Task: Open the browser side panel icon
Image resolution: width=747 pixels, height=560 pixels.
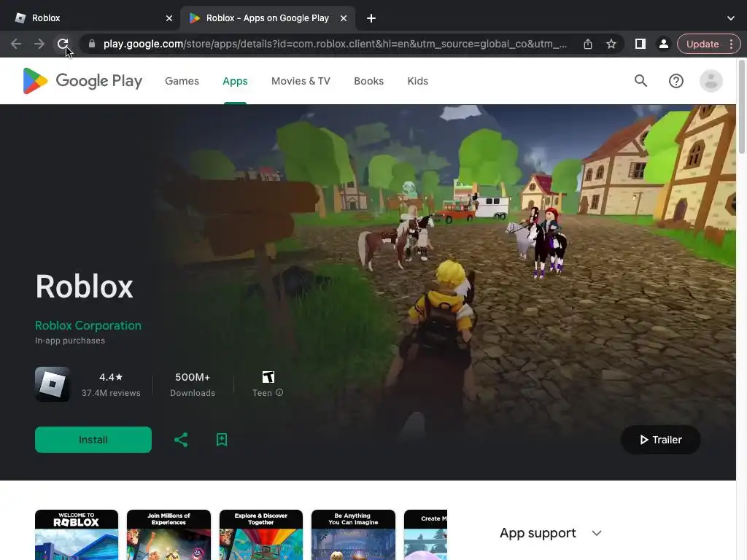Action: coord(640,44)
